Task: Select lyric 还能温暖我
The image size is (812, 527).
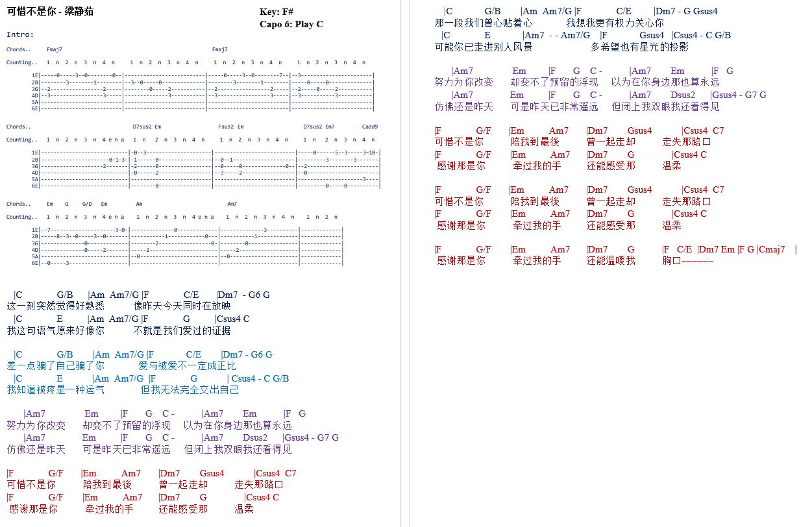Action: 611,260
